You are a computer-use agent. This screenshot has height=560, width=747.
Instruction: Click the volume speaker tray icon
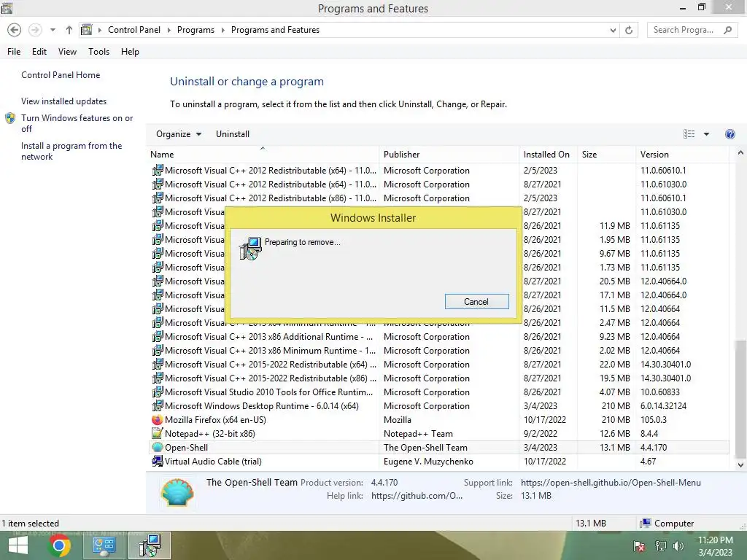[x=678, y=545]
